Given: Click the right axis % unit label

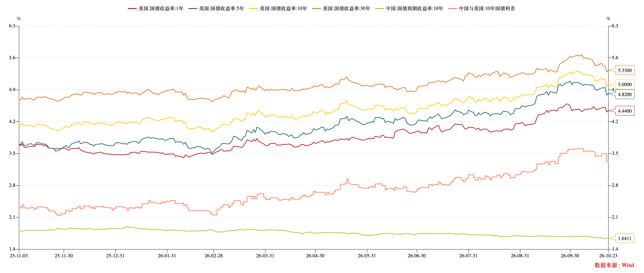Looking at the screenshot, I should 609,19.
